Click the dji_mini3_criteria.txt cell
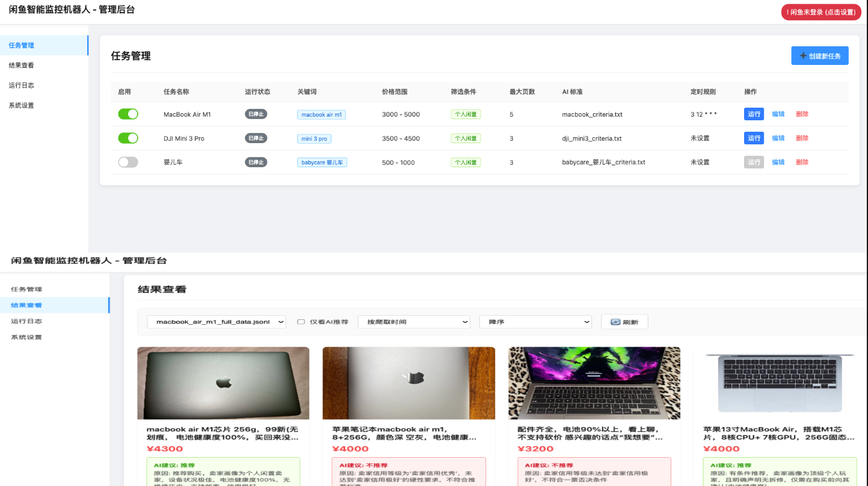This screenshot has height=486, width=868. pos(592,138)
